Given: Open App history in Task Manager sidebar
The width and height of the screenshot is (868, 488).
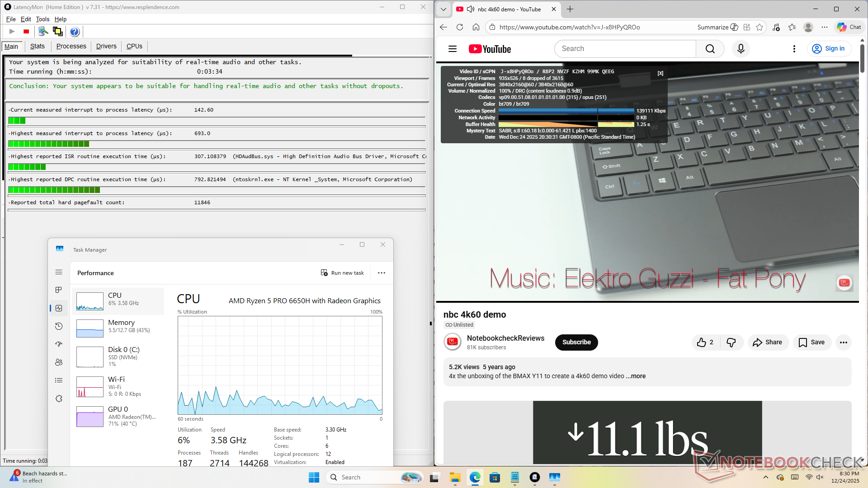Looking at the screenshot, I should (x=59, y=326).
